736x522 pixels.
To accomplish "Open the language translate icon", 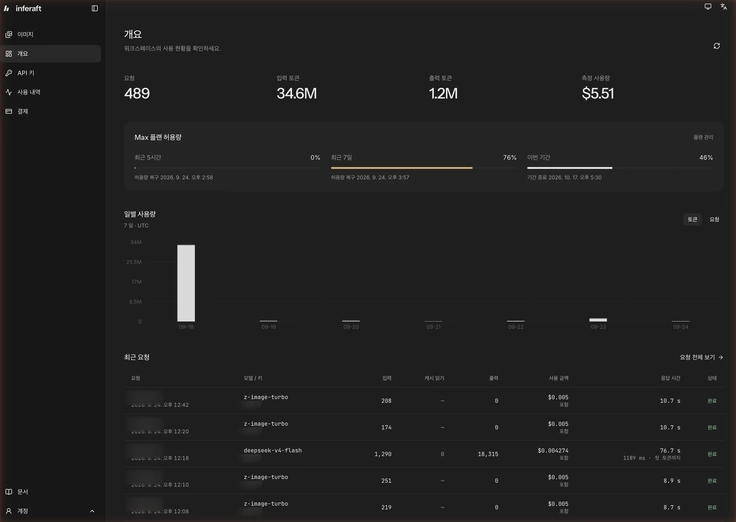I will click(x=723, y=6).
